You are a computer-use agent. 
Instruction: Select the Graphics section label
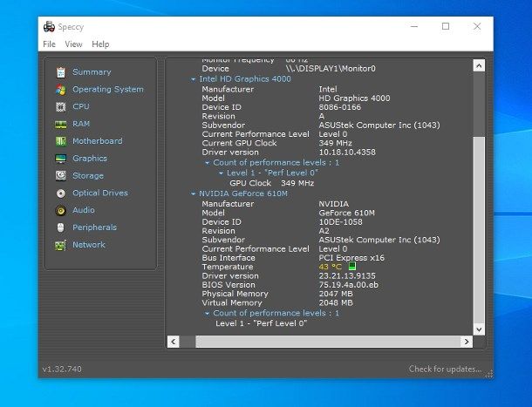[90, 159]
